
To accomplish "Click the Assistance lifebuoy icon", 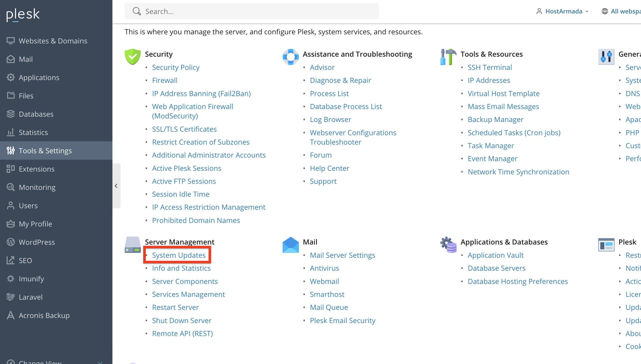I will tap(290, 57).
